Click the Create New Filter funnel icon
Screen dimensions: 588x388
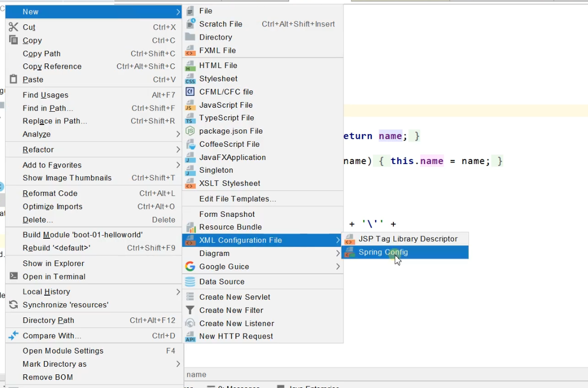coord(190,310)
